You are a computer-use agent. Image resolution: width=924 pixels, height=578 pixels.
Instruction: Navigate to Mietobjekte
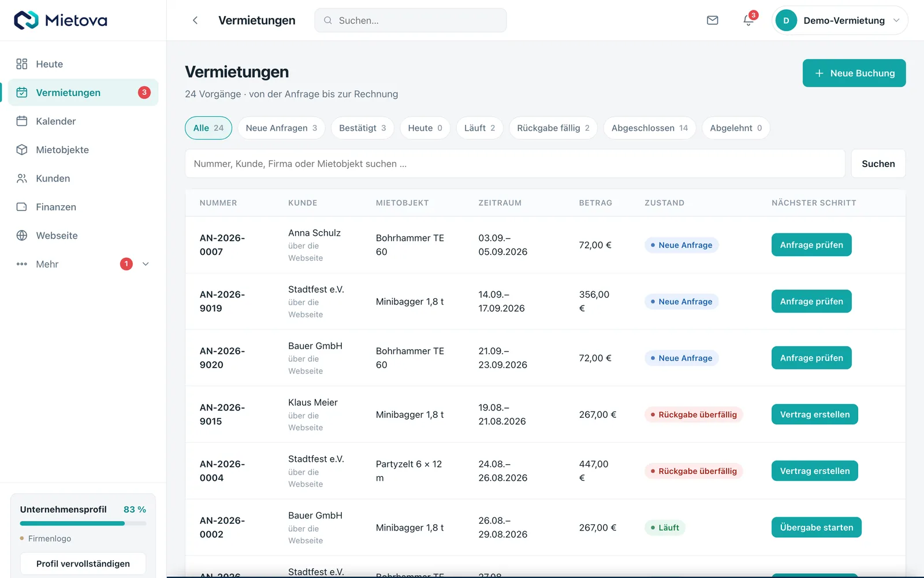click(x=83, y=150)
